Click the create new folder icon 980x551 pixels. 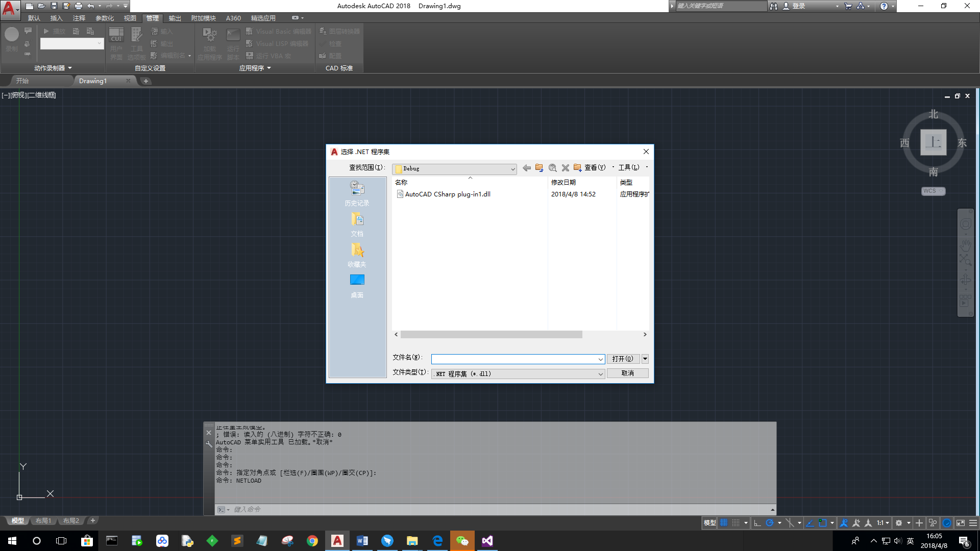coord(577,168)
